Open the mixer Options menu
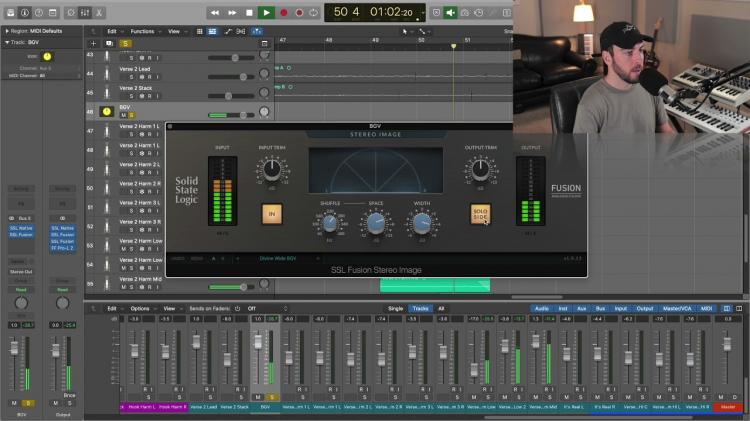750x421 pixels. coord(140,309)
